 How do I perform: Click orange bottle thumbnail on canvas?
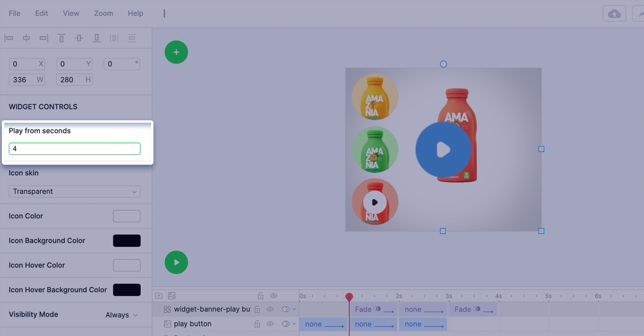[x=375, y=97]
